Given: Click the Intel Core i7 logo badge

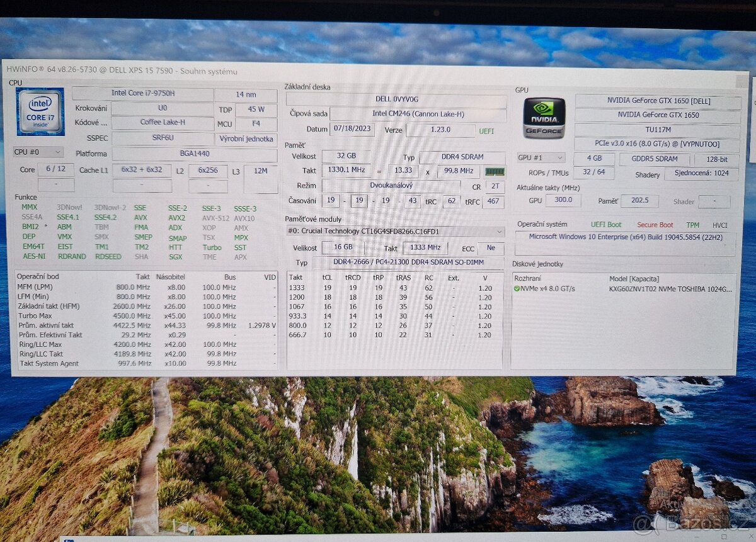Looking at the screenshot, I should coord(40,113).
